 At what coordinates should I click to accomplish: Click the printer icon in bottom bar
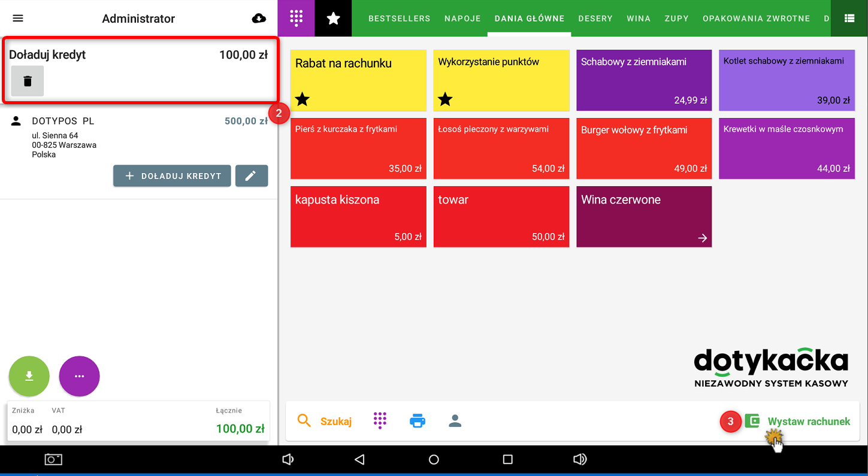[418, 421]
